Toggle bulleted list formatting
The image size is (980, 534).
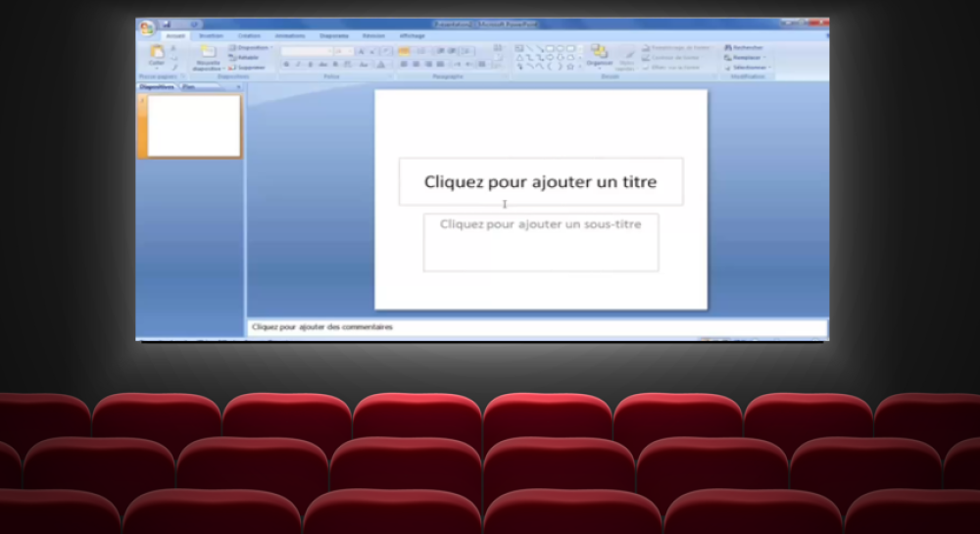pos(404,51)
